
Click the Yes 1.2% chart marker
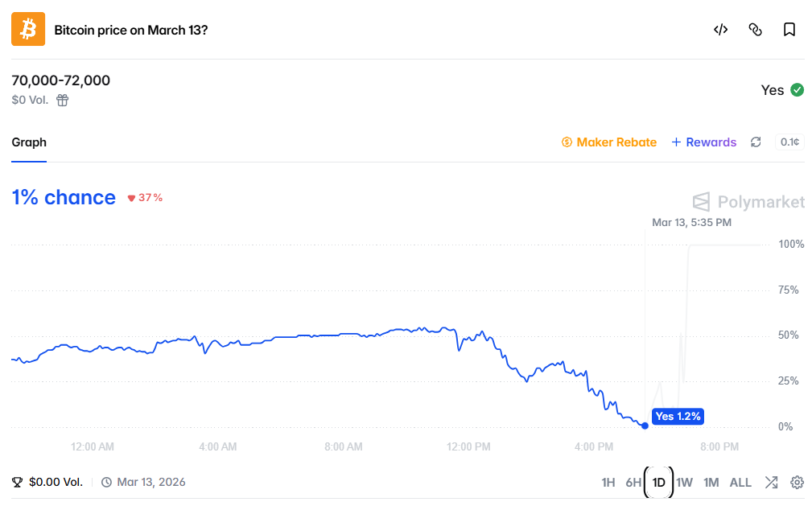coord(678,416)
